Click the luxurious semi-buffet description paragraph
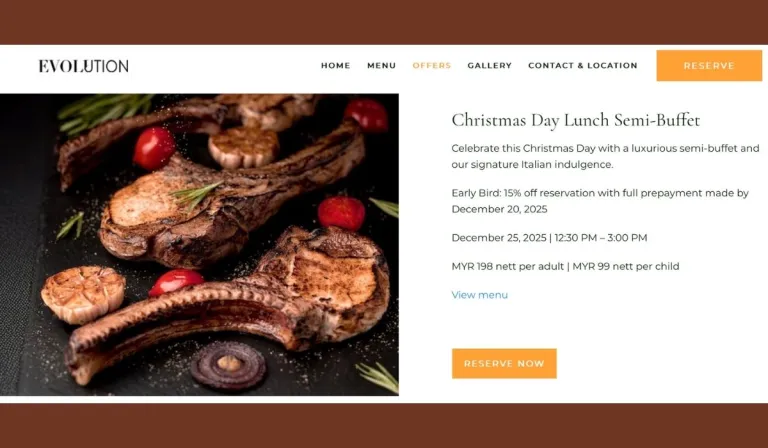768x448 pixels. [605, 156]
